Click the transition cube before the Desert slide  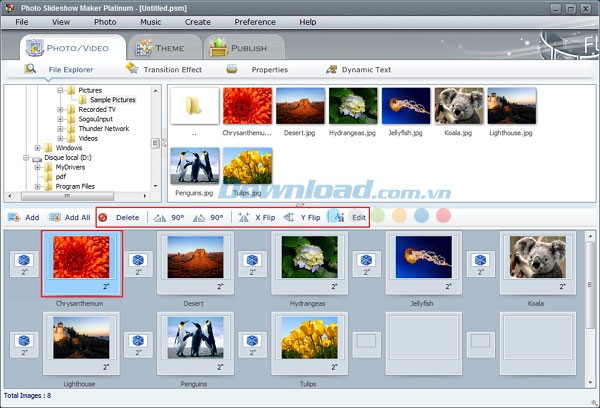pos(139,261)
